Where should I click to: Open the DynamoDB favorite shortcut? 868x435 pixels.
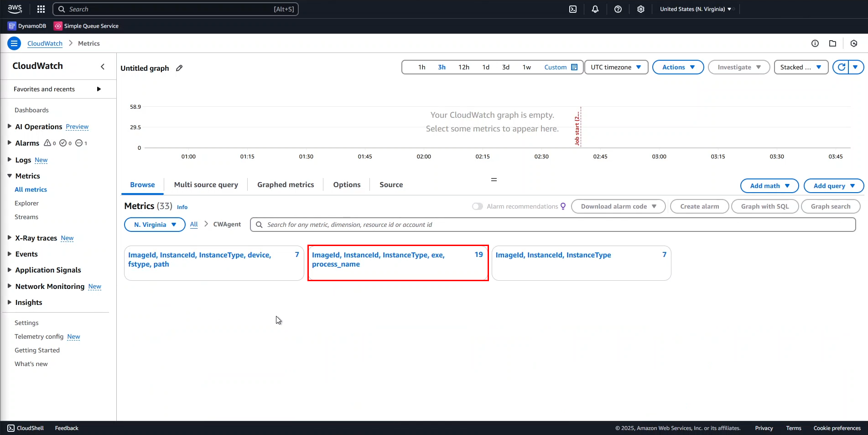pyautogui.click(x=26, y=26)
